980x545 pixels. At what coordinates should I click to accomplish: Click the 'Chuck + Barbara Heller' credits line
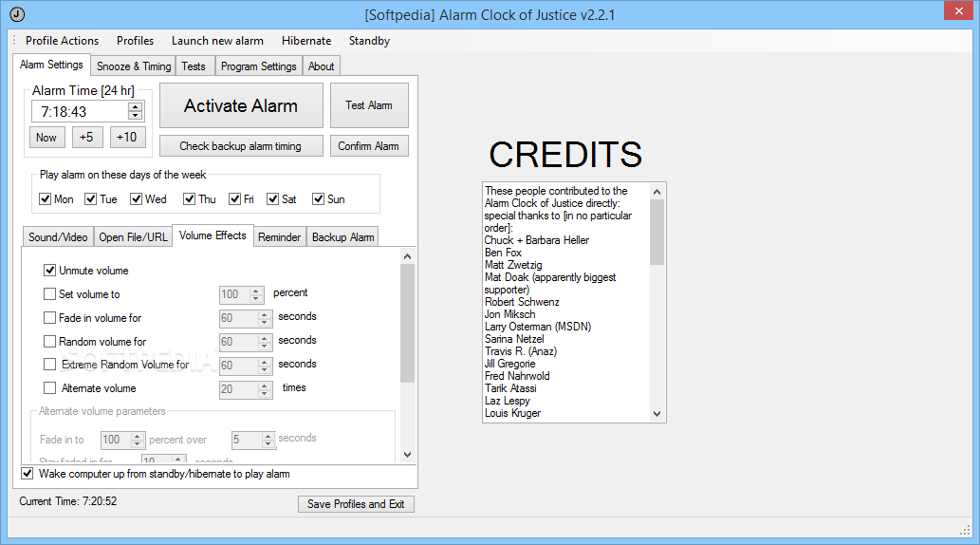537,240
